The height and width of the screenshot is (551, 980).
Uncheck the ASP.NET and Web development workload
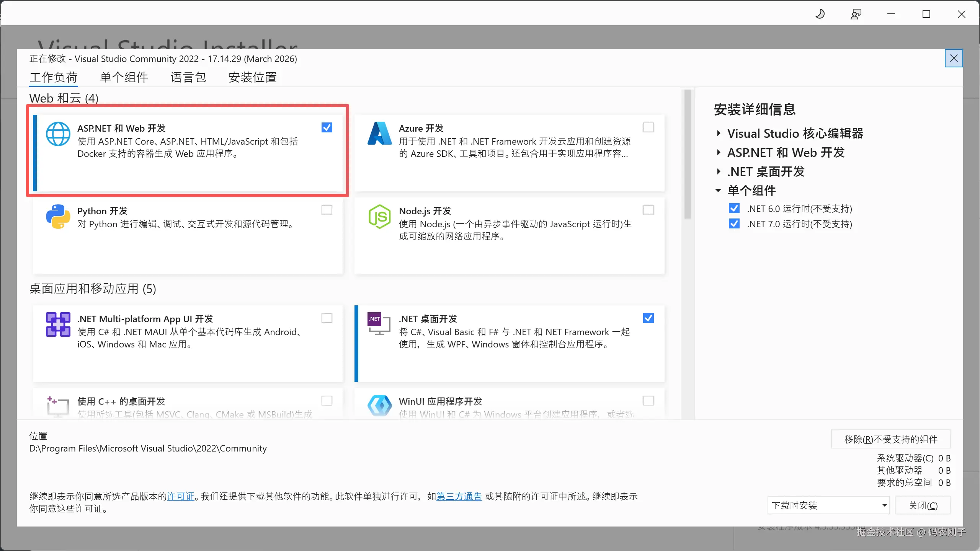(327, 127)
